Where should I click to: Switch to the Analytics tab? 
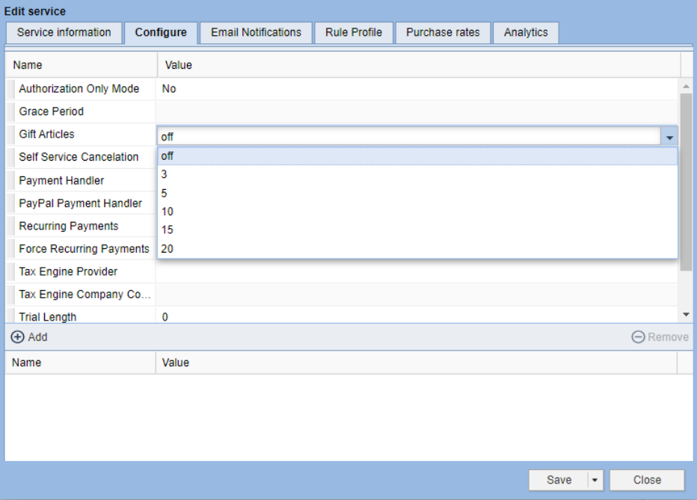(x=526, y=33)
